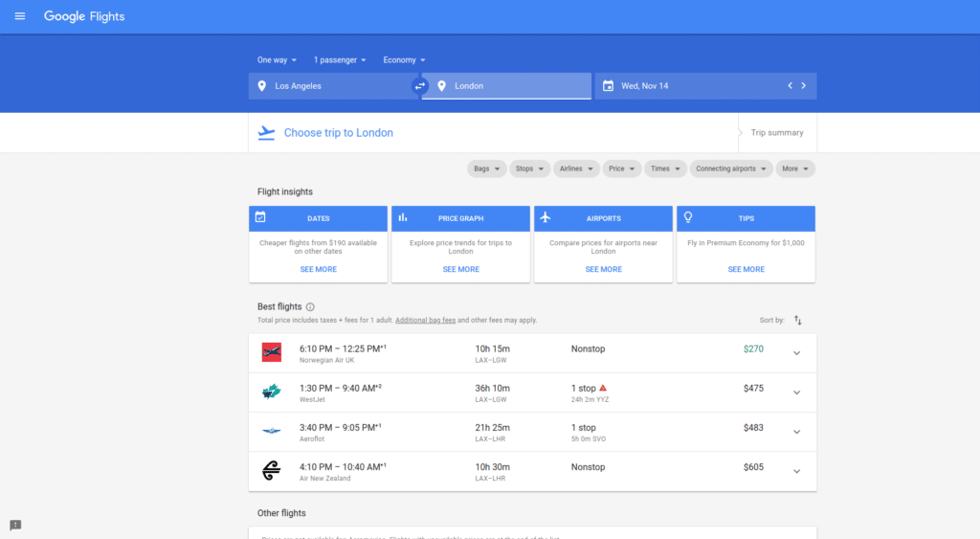Select the 3:40 PM – 9:05 PM flight
Image resolution: width=980 pixels, height=539 pixels.
[532, 432]
